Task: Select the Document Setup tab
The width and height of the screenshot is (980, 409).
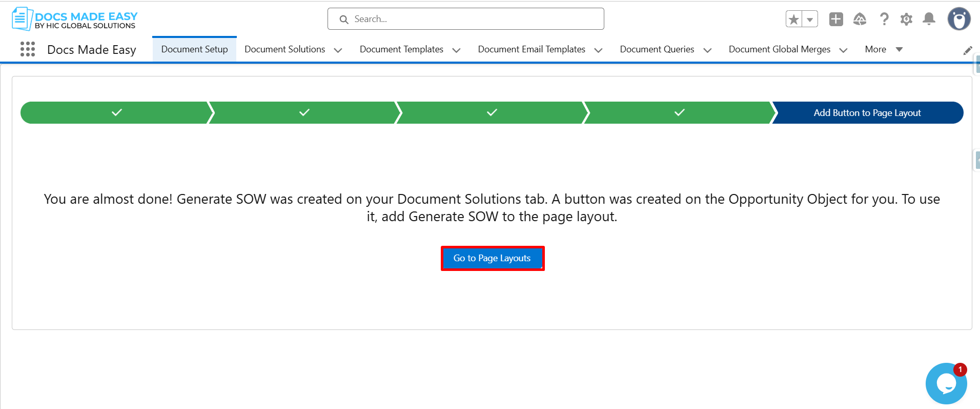Action: [194, 49]
